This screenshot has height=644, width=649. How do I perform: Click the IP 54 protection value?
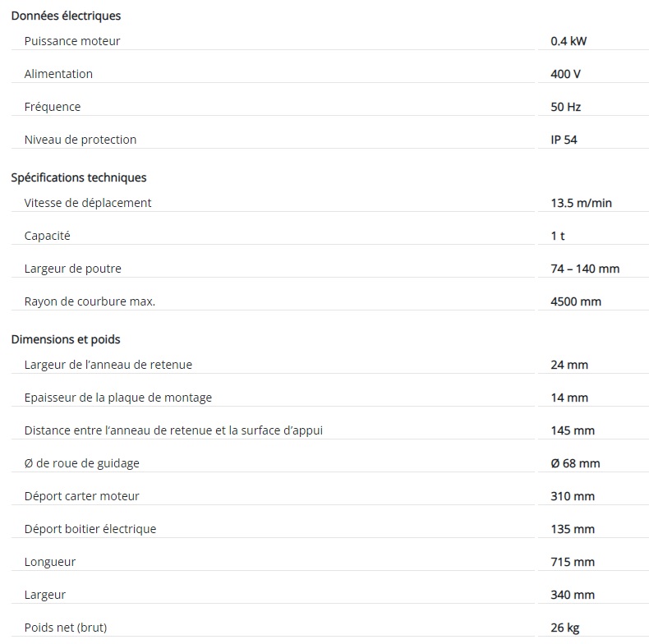[564, 140]
